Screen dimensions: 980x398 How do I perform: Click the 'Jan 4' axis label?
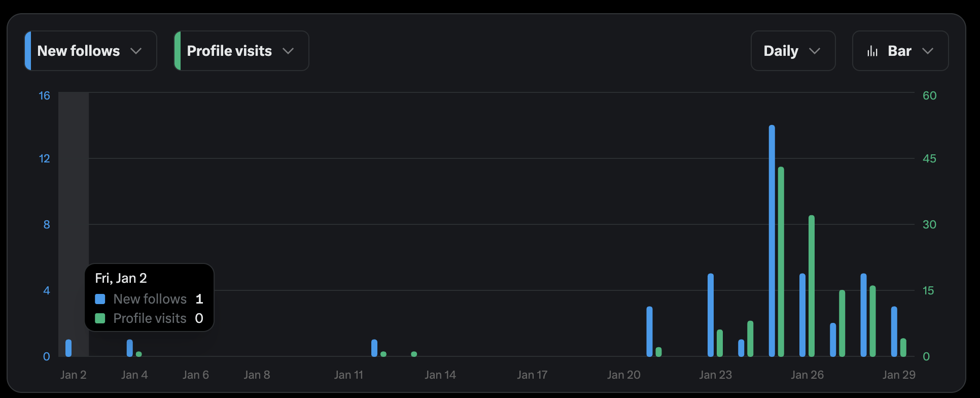134,375
